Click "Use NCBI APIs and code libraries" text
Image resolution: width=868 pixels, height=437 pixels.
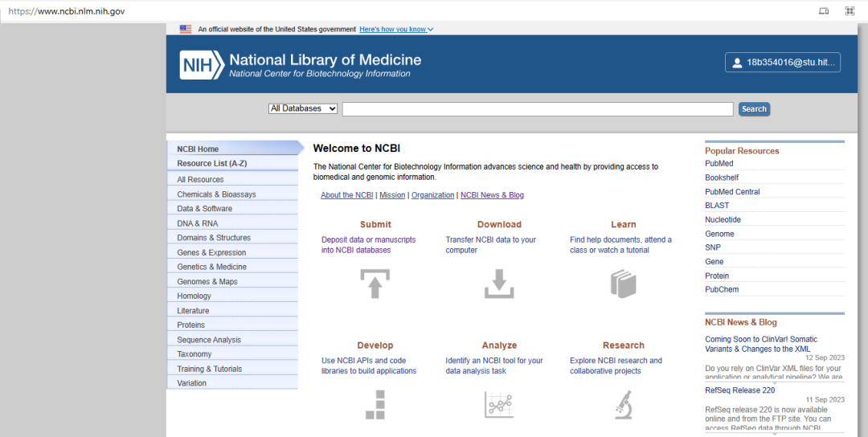point(369,366)
